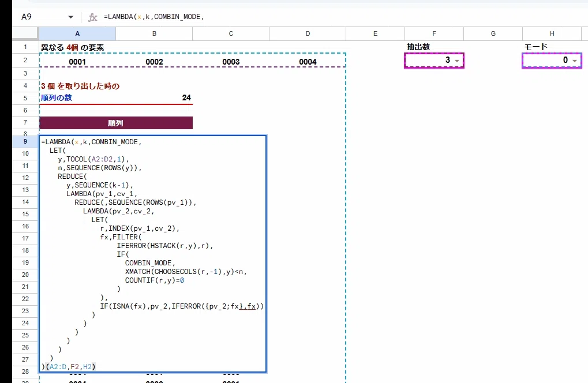
Task: Select column E header
Action: 376,33
